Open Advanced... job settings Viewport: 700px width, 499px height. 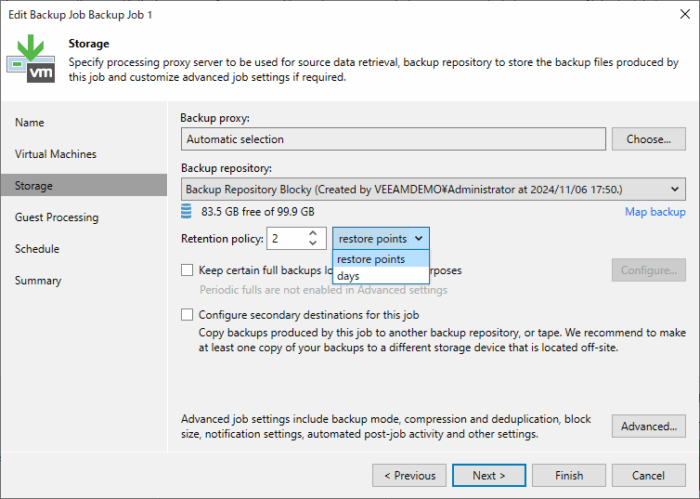[x=648, y=426]
